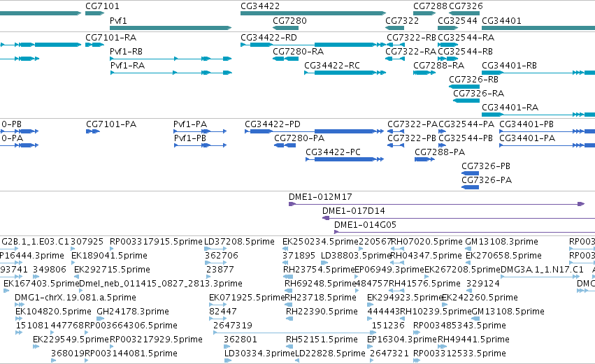
Task: Select transcript Pvf1-RA label
Action: [127, 66]
